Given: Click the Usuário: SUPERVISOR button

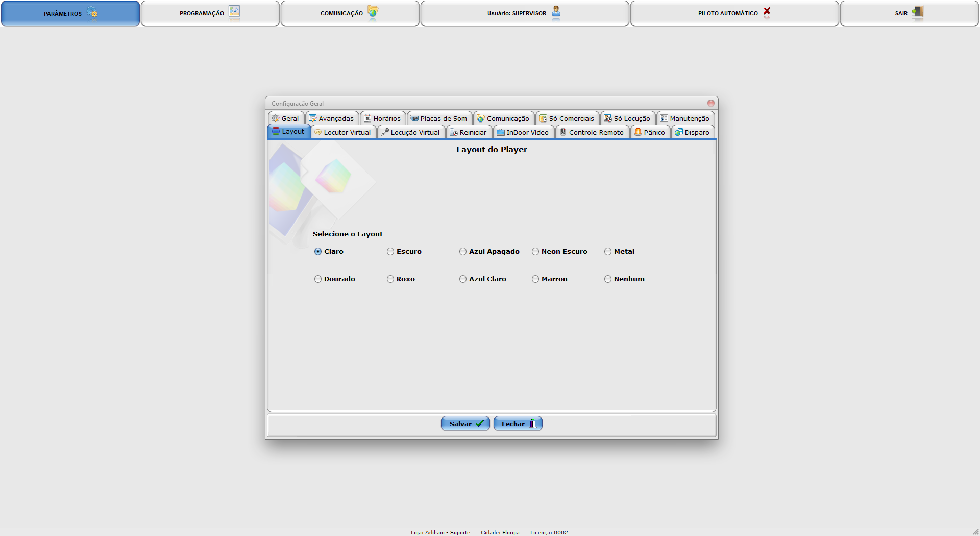Looking at the screenshot, I should 525,13.
